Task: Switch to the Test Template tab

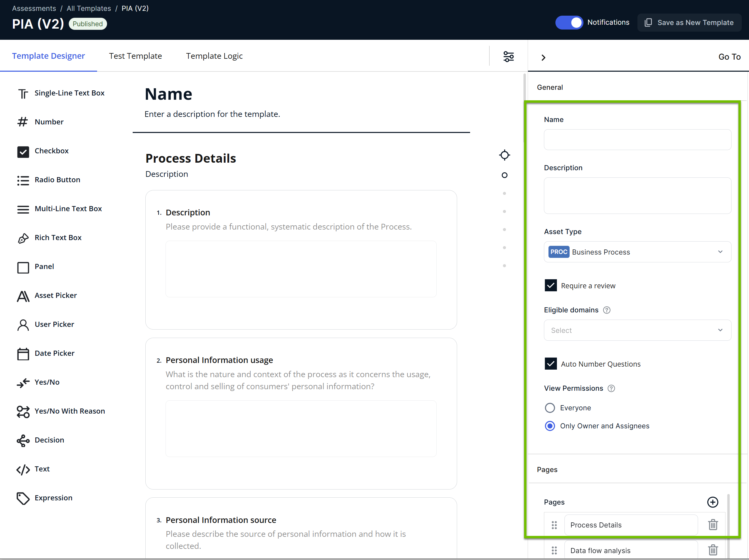Action: [x=135, y=56]
